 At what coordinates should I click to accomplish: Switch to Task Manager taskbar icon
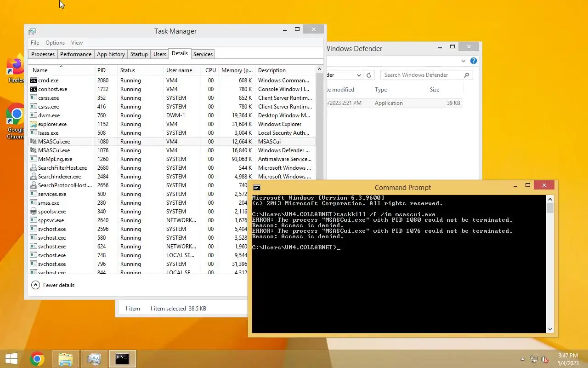coord(94,359)
